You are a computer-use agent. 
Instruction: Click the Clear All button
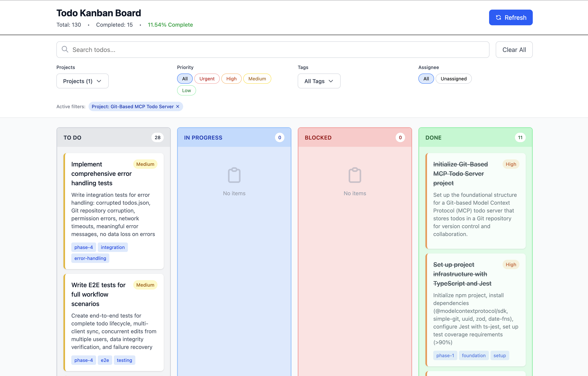(514, 50)
